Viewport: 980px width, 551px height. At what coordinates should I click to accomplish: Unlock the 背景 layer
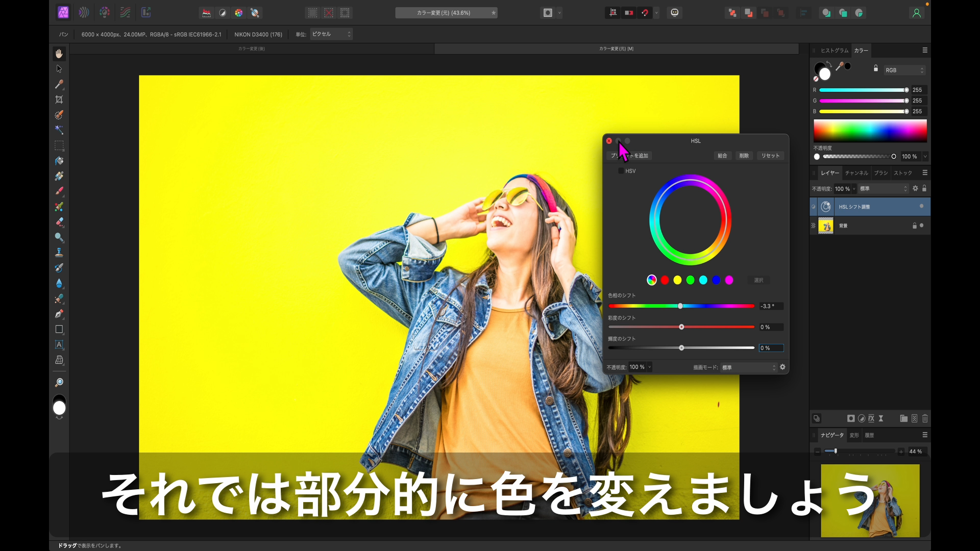[914, 226]
